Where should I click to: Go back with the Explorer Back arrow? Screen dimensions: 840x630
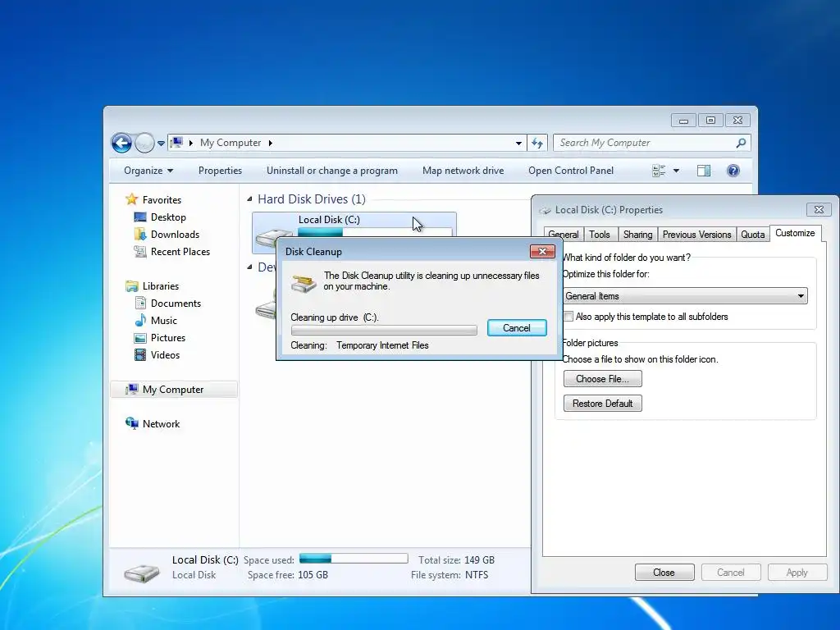tap(121, 143)
